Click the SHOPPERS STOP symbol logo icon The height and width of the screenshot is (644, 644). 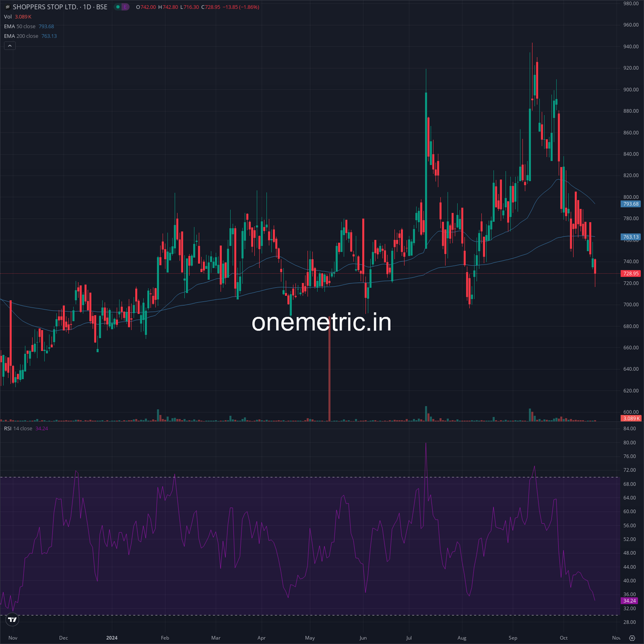[7, 7]
